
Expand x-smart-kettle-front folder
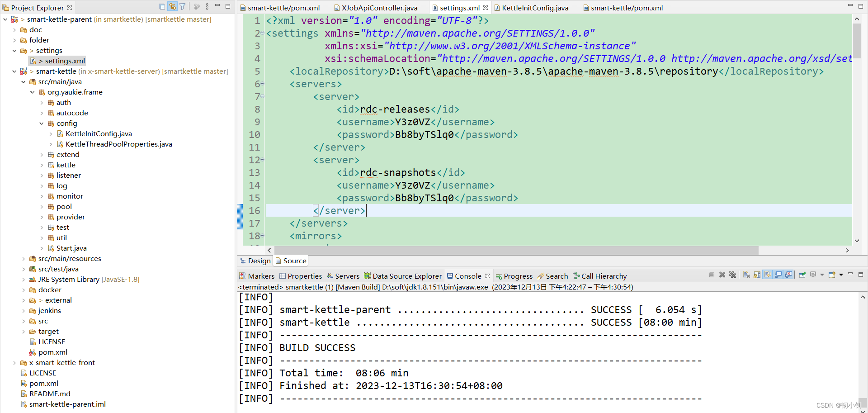click(14, 363)
